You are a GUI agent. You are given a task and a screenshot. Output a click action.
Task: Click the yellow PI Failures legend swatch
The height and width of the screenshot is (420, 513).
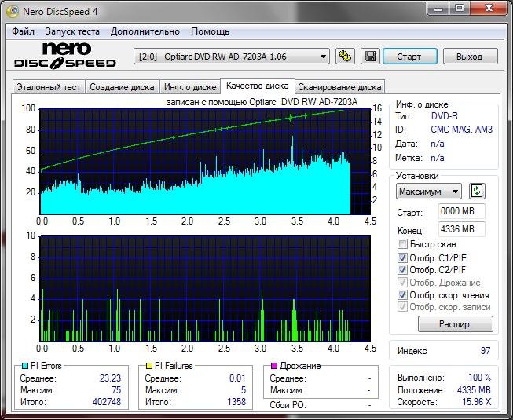tap(149, 366)
